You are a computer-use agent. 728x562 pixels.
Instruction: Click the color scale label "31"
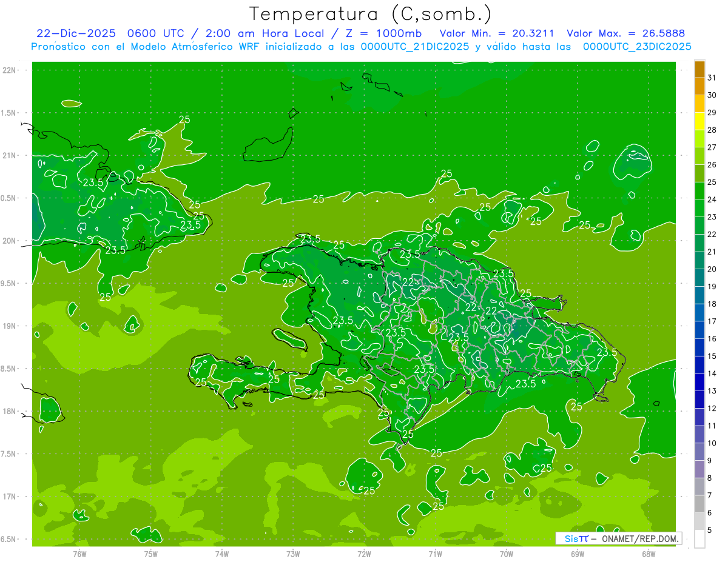coord(712,78)
